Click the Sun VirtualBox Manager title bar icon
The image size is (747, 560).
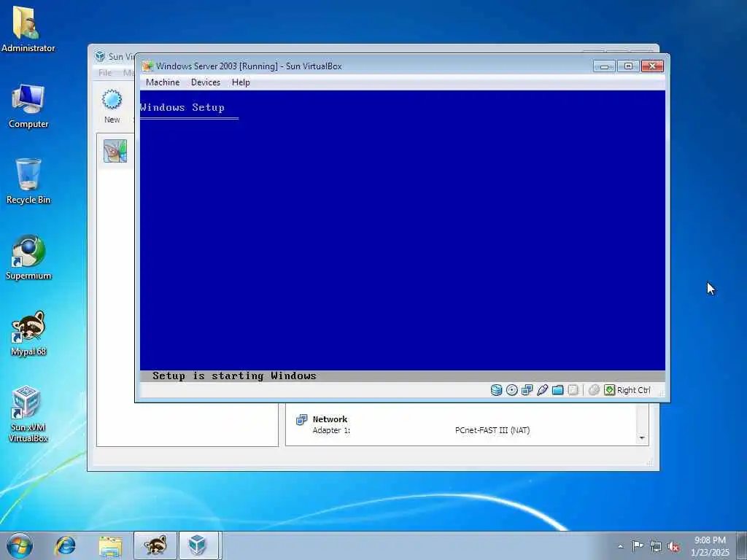[x=99, y=56]
